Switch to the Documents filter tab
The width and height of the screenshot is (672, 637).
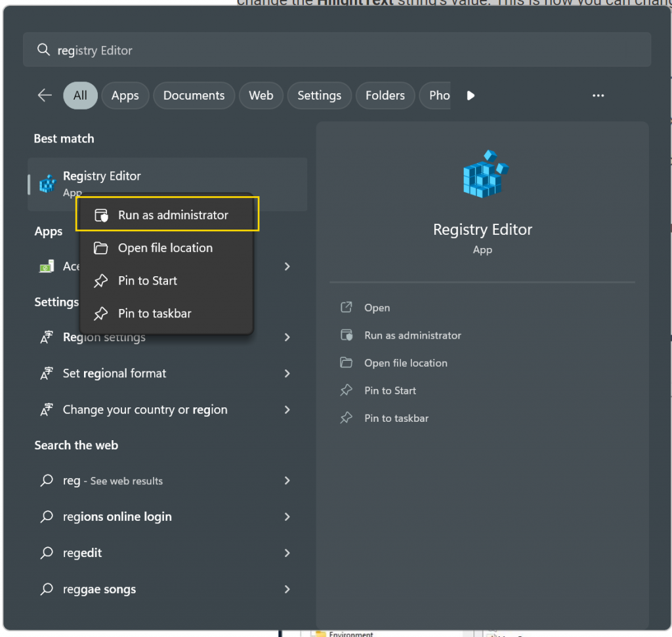[194, 95]
